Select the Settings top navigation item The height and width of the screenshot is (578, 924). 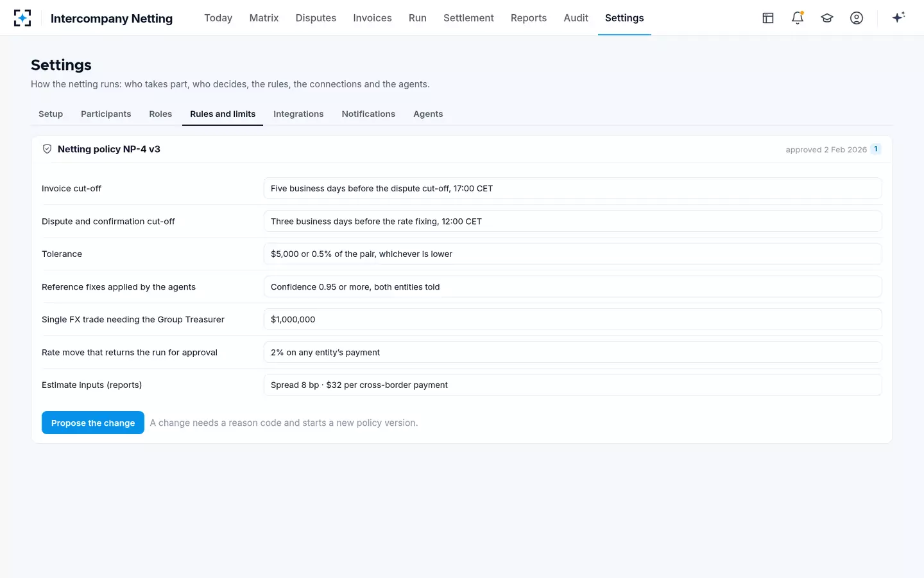tap(624, 18)
